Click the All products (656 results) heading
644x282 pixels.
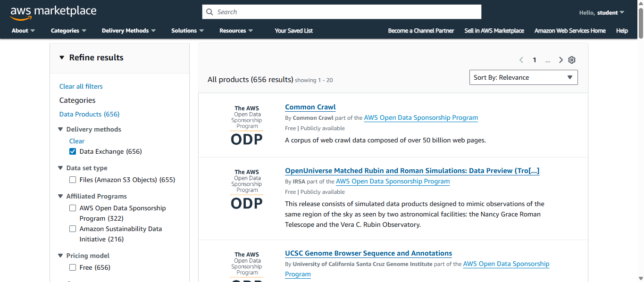pos(251,79)
